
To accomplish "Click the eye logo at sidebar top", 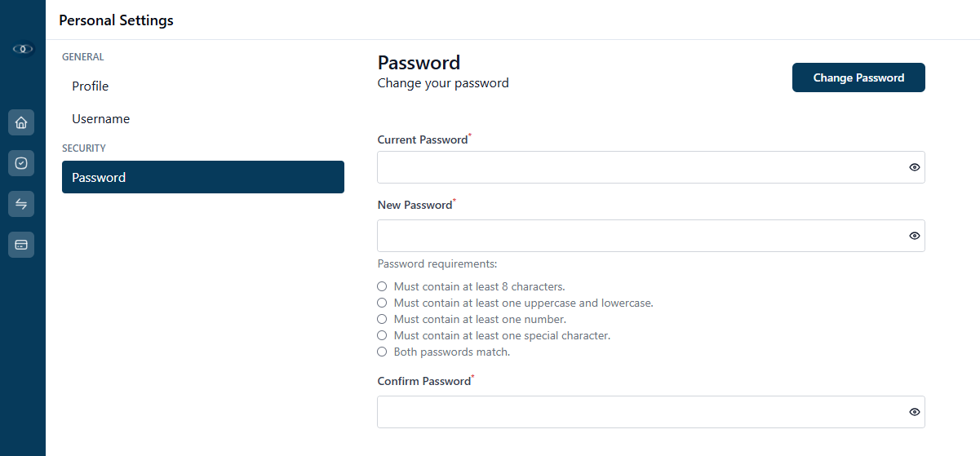I will point(23,49).
